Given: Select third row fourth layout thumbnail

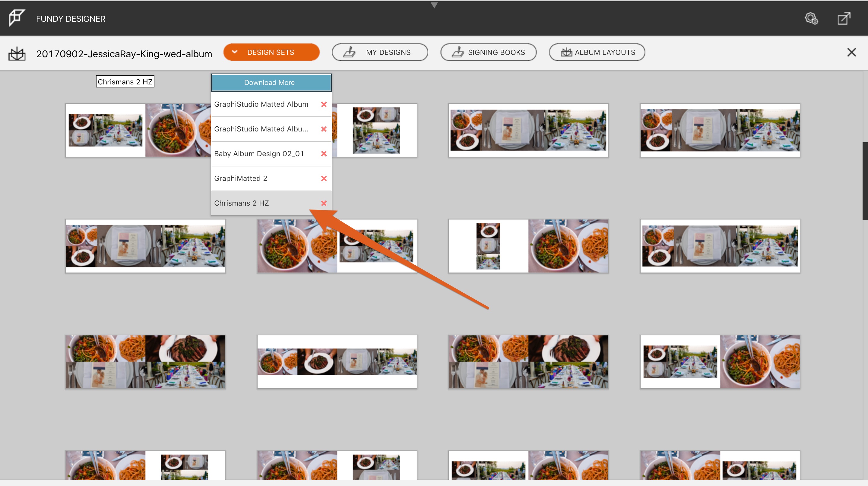Looking at the screenshot, I should pyautogui.click(x=720, y=362).
